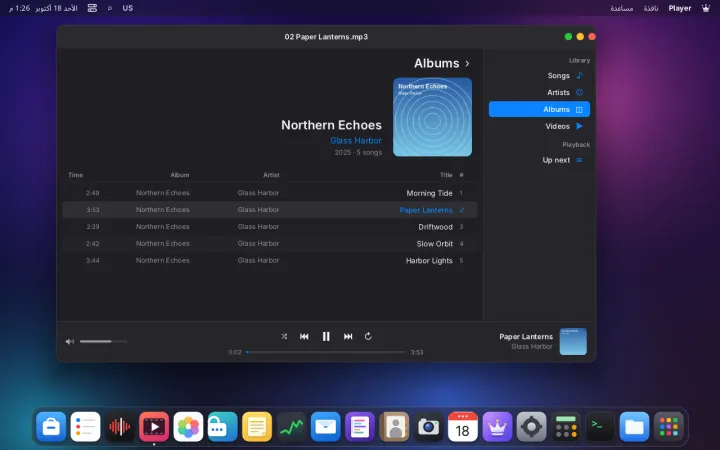Sort by the Artist column header
This screenshot has height=450, width=720.
pos(271,175)
